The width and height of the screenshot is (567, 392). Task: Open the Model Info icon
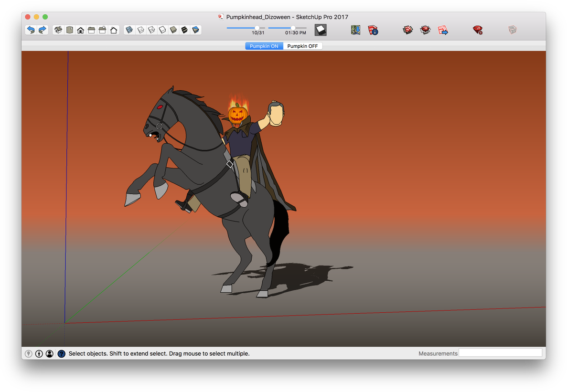point(373,30)
